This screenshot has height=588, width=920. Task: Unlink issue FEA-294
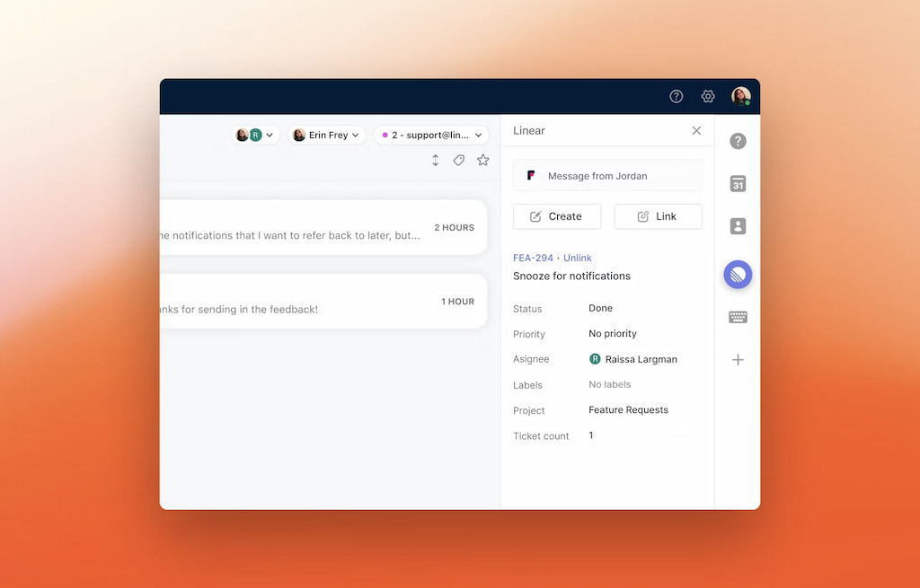[578, 258]
